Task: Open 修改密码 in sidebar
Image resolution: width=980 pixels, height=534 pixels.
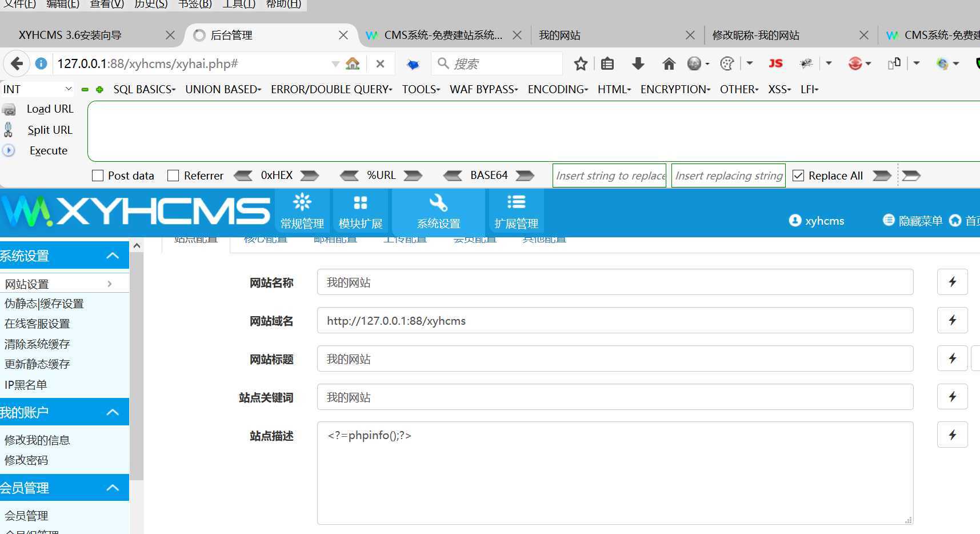Action: (26, 460)
